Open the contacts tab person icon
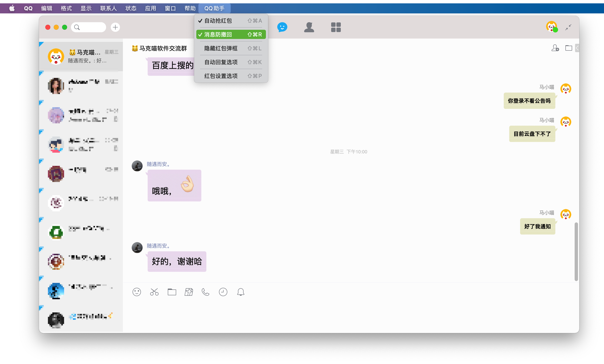Viewport: 604px width, 364px height. 309,27
